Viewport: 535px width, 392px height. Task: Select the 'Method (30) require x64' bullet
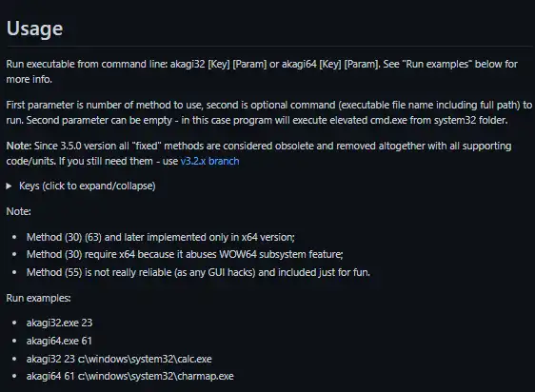click(x=185, y=254)
